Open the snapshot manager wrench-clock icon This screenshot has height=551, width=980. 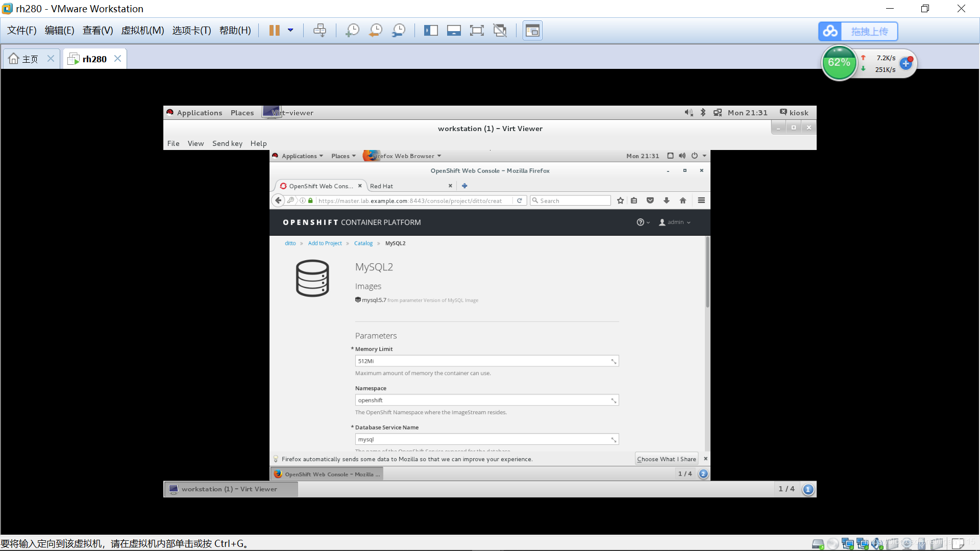[x=399, y=31]
